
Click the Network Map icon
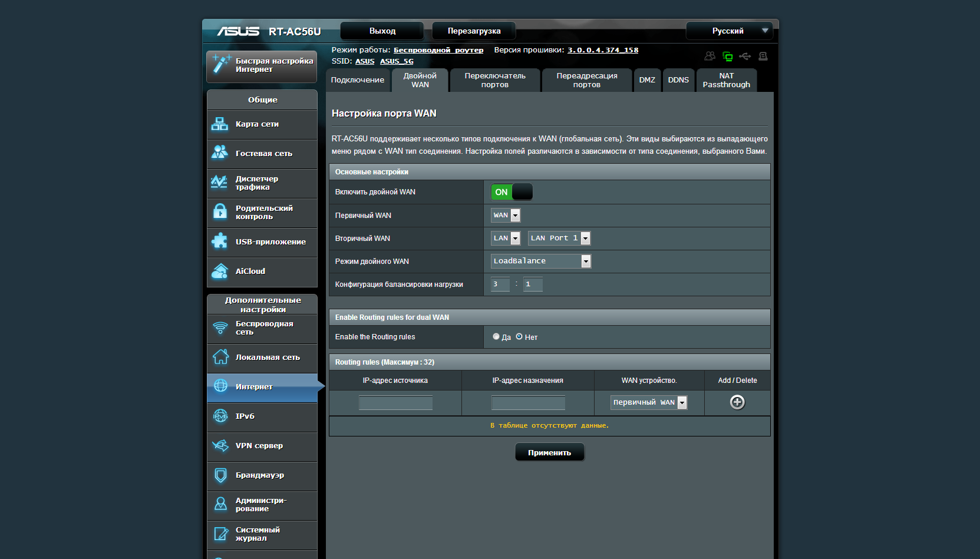(220, 124)
